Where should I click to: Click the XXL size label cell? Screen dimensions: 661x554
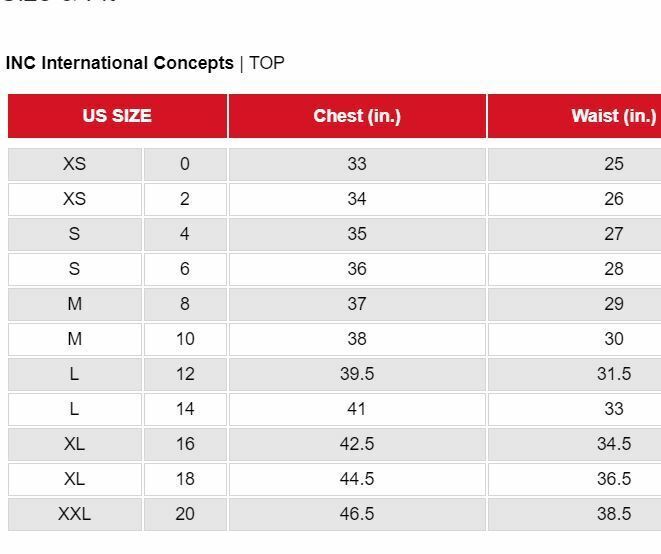[x=75, y=514]
